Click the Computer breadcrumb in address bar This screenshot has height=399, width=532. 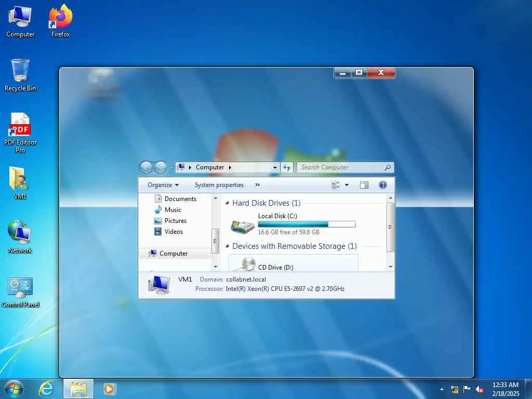click(210, 167)
